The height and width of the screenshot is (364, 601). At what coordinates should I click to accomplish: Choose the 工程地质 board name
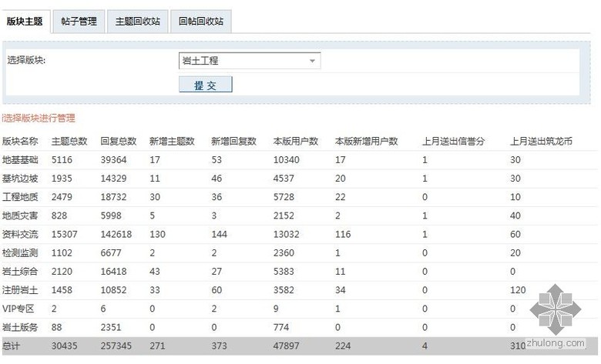[x=20, y=197]
